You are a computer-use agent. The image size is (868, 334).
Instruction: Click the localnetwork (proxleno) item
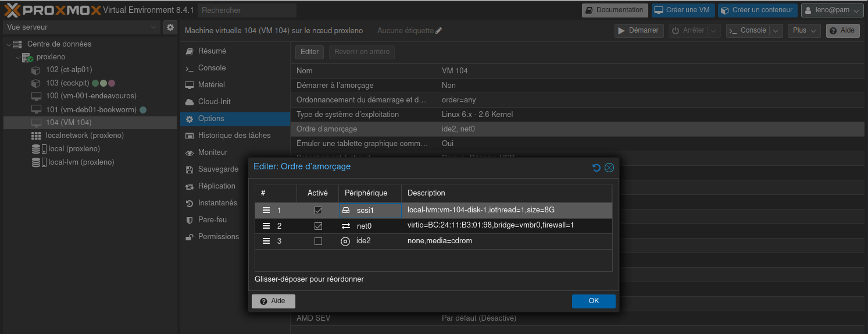tap(84, 135)
